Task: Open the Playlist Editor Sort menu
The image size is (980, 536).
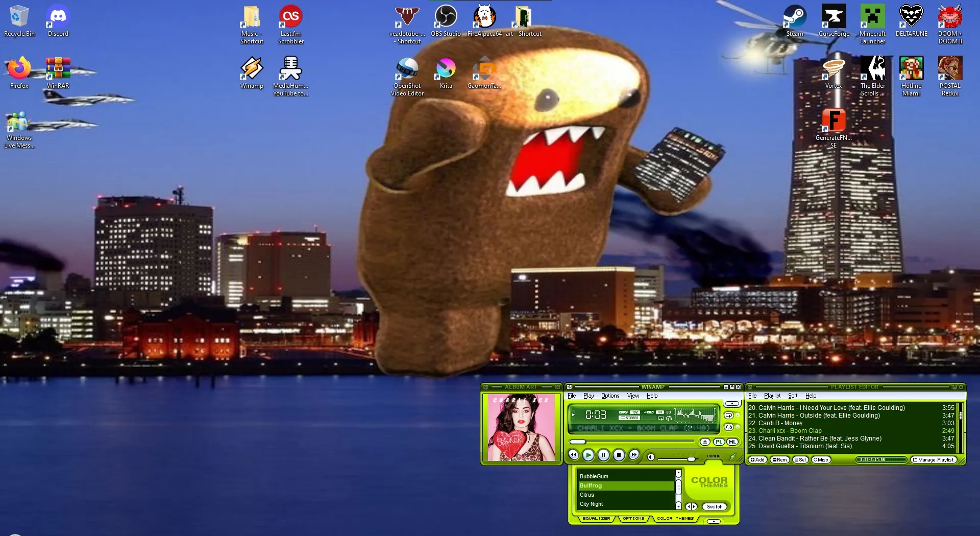Action: click(x=792, y=396)
